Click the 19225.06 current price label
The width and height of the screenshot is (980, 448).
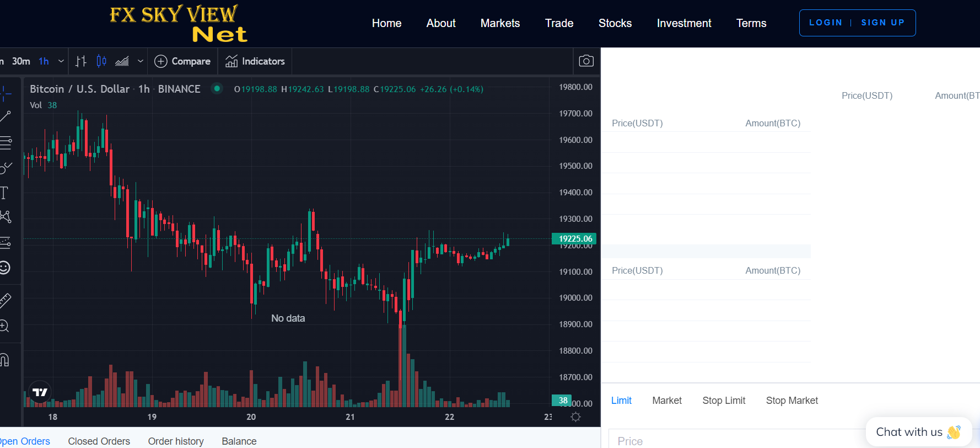pyautogui.click(x=574, y=238)
